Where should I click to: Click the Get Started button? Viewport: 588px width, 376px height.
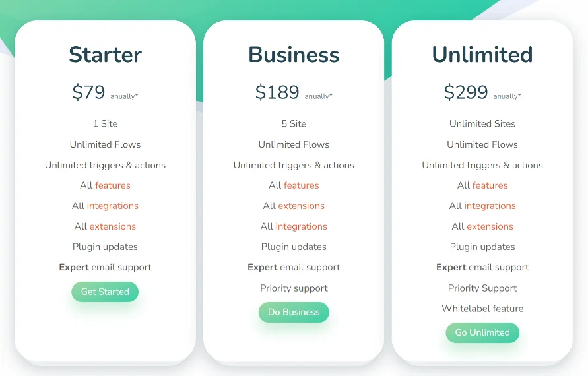click(105, 292)
